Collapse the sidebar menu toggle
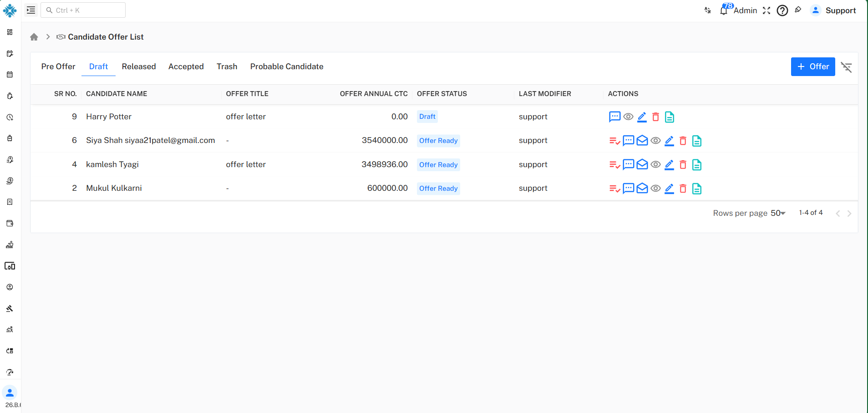This screenshot has height=413, width=868. [31, 10]
